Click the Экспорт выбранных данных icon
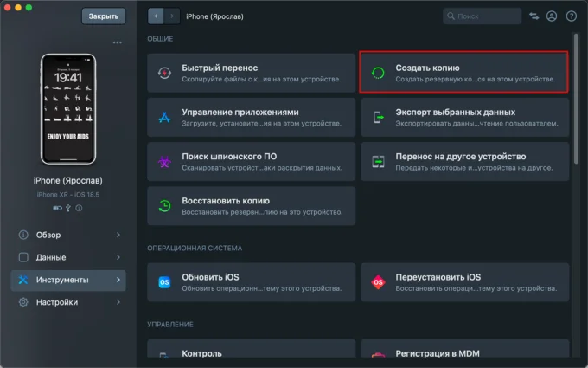 [x=378, y=118]
